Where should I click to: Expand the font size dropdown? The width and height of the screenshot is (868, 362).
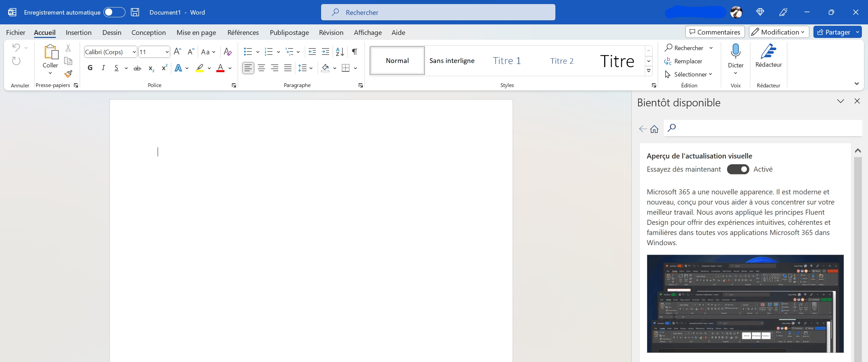click(167, 52)
